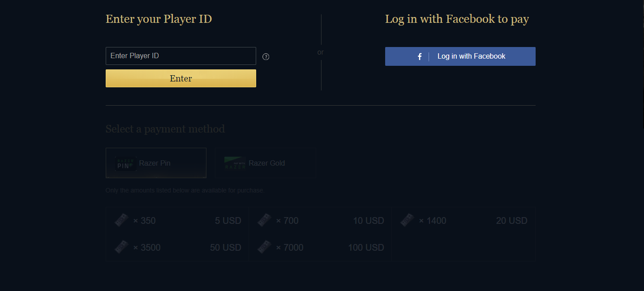Click the Player ID help question-mark icon

tap(266, 56)
